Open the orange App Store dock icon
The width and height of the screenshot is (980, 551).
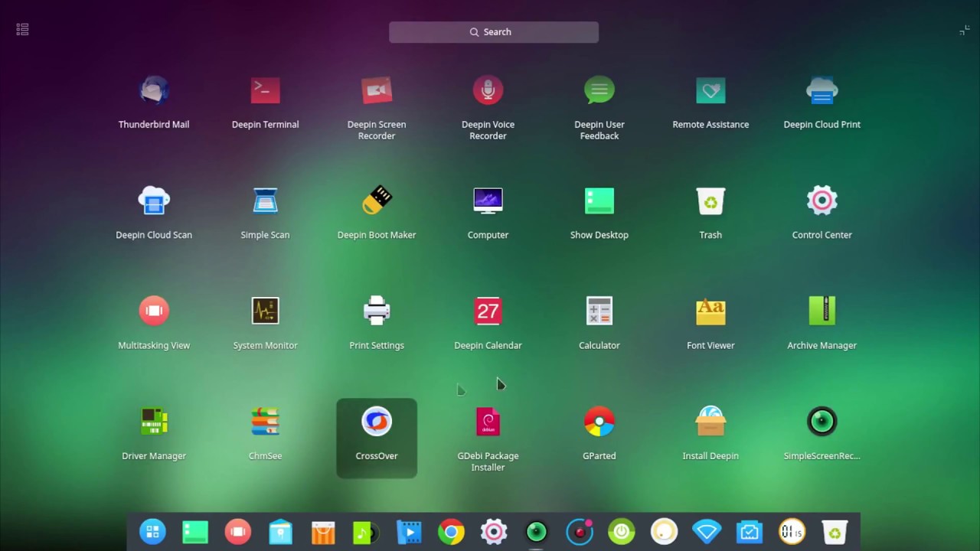click(x=323, y=532)
